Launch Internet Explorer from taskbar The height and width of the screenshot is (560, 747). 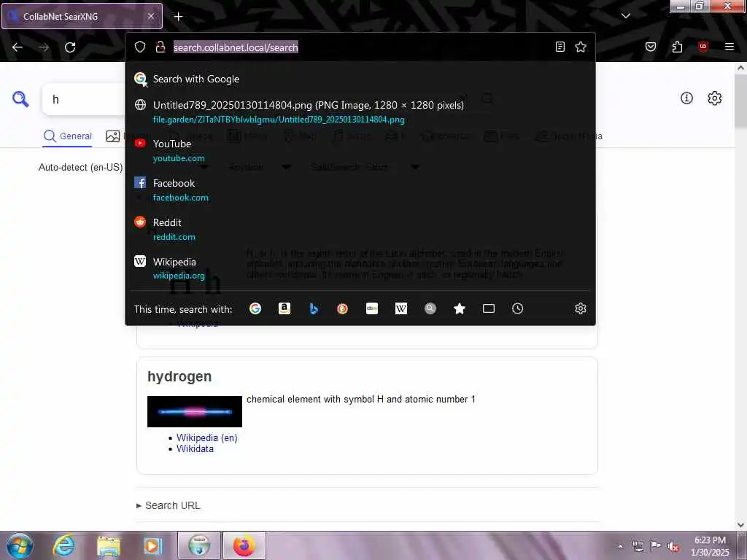pos(63,545)
